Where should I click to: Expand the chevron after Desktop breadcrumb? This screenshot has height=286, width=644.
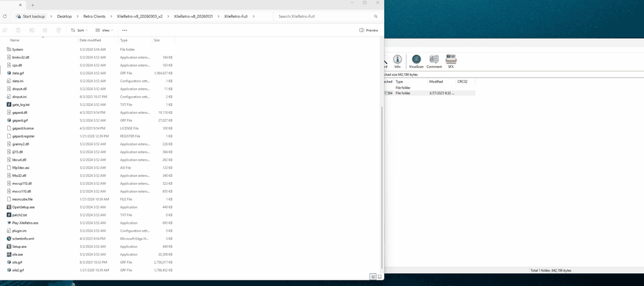point(77,16)
